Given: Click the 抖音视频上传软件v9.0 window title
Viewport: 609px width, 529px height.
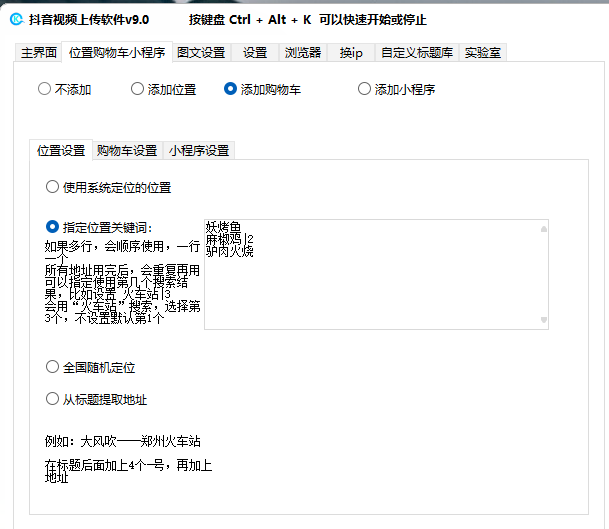Looking at the screenshot, I should 89,19.
